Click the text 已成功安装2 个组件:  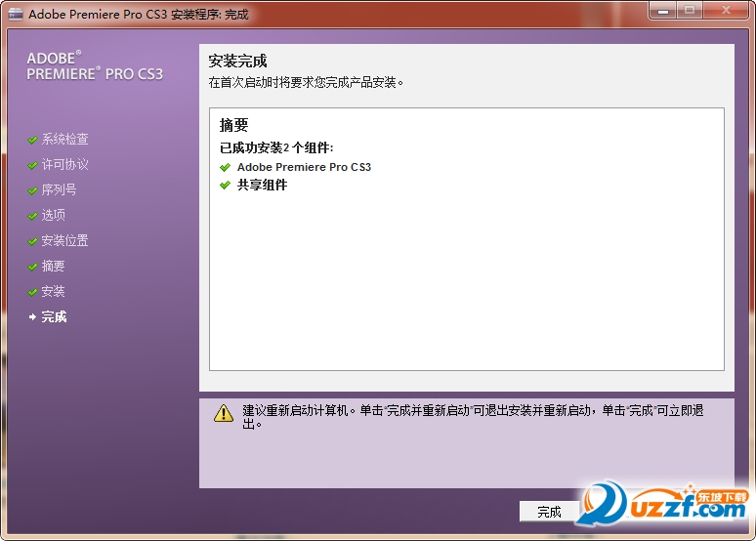[x=276, y=147]
